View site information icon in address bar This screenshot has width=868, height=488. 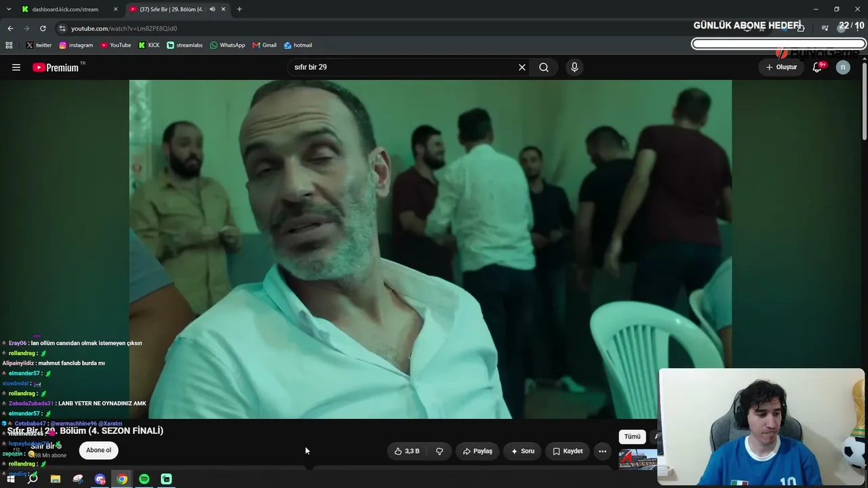[62, 28]
